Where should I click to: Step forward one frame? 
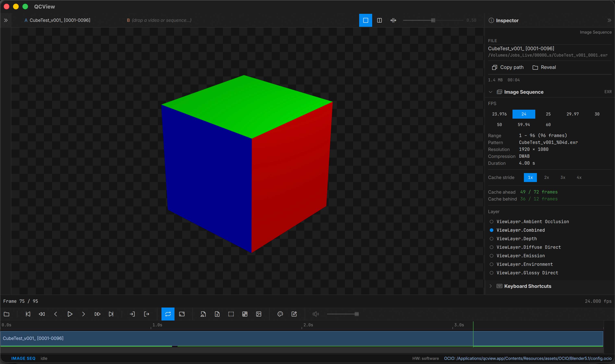pos(83,314)
